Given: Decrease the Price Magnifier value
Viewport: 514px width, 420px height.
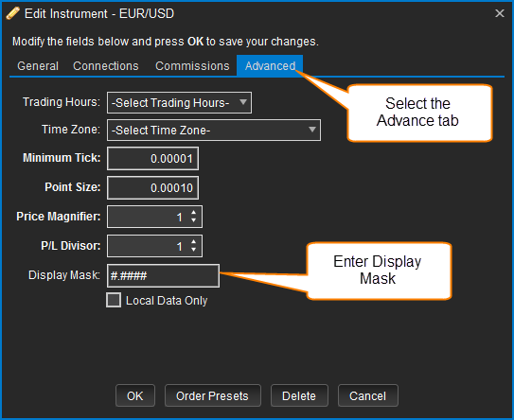Looking at the screenshot, I should click(x=194, y=220).
